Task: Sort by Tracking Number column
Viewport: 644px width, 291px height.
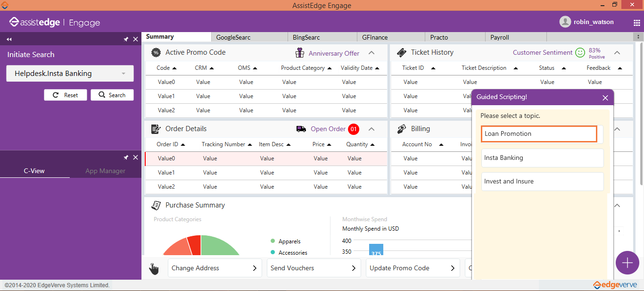Action: pyautogui.click(x=227, y=144)
